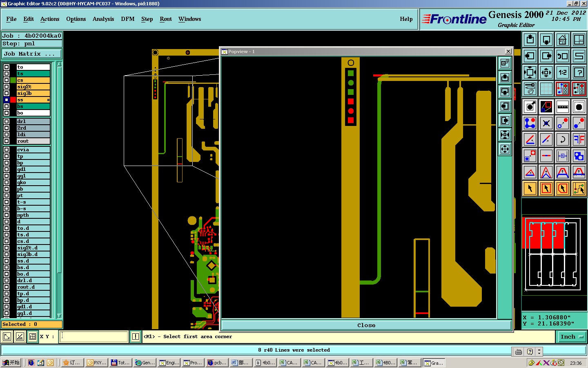588x368 pixels.
Task: Select the rectangle area select arrow tool
Action: [546, 188]
